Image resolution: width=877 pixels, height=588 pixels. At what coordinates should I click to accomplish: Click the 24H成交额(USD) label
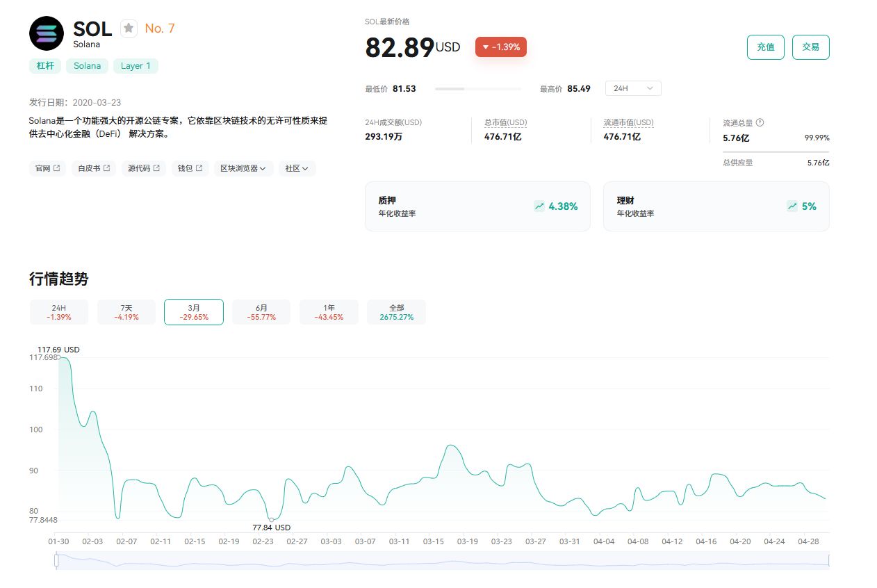(x=393, y=122)
